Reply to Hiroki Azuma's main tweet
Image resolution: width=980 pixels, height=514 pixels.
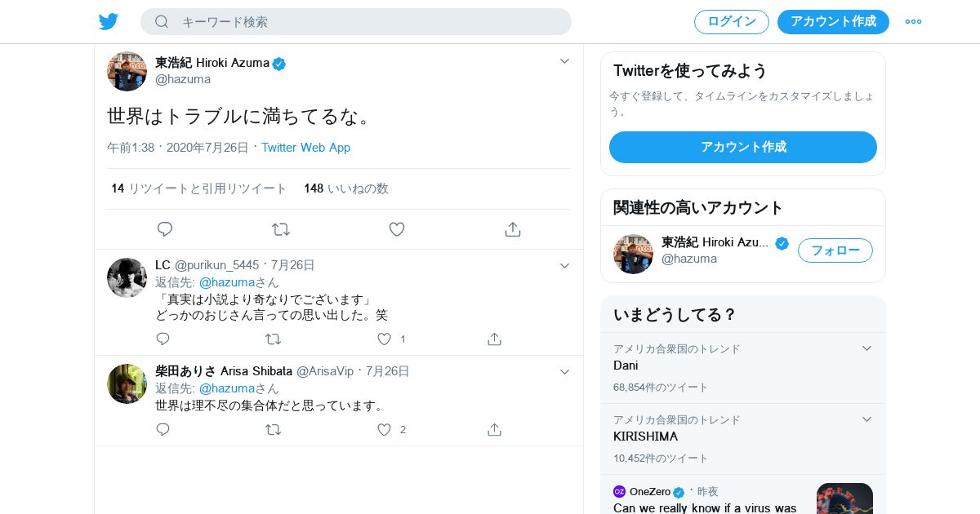pos(165,229)
